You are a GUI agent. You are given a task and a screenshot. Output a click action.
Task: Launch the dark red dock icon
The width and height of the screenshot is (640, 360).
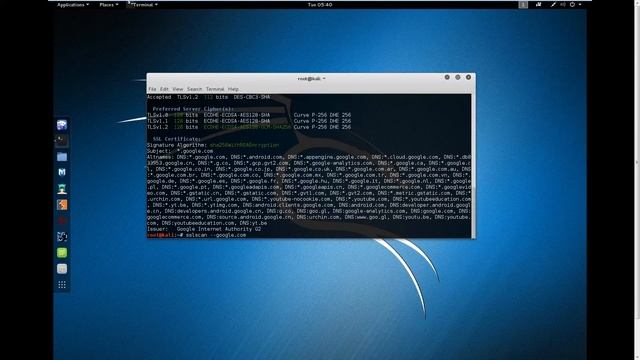point(62,221)
